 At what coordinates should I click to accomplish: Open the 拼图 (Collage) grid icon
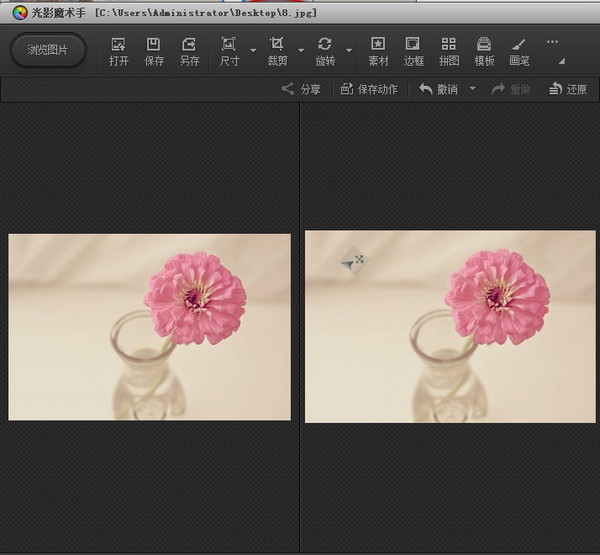(x=449, y=45)
